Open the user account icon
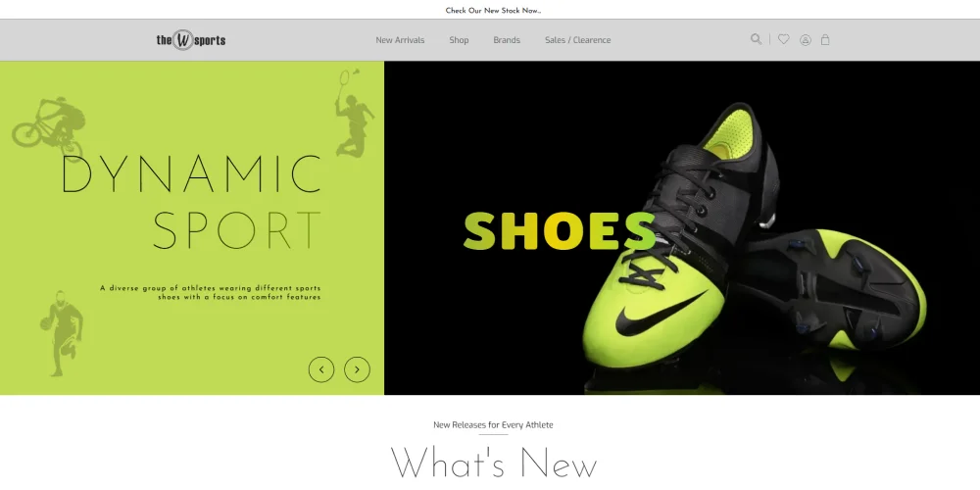 click(806, 40)
